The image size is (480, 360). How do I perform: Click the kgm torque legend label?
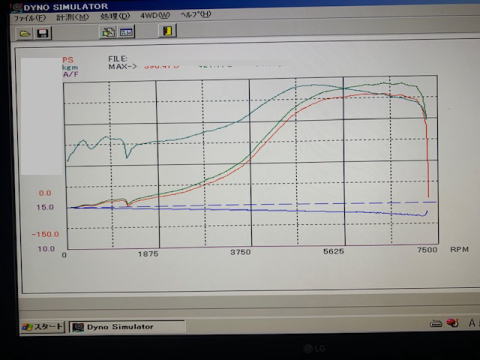[x=70, y=67]
